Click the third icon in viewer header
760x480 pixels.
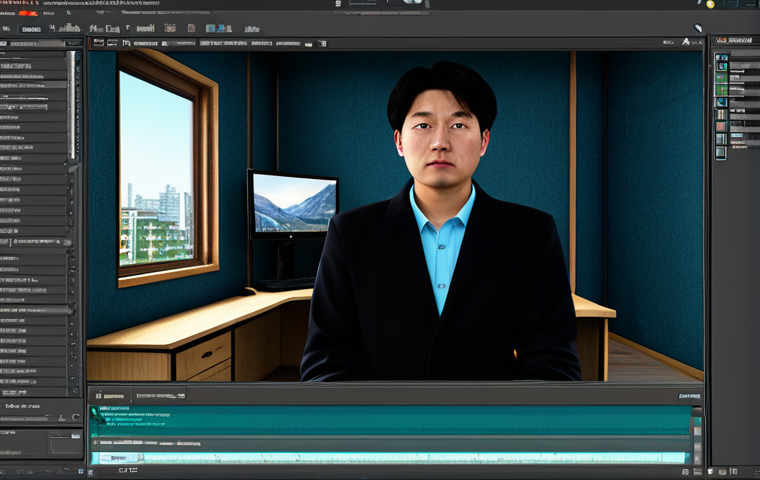click(127, 43)
